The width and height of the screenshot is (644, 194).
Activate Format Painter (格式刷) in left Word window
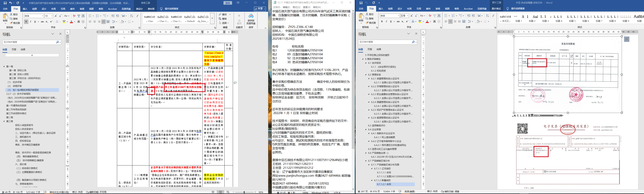click(x=15, y=23)
